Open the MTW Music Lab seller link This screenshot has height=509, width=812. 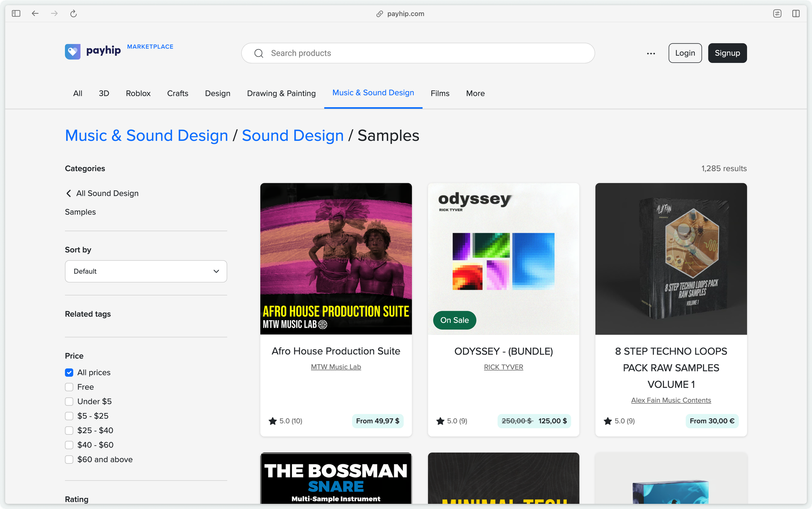click(x=336, y=367)
